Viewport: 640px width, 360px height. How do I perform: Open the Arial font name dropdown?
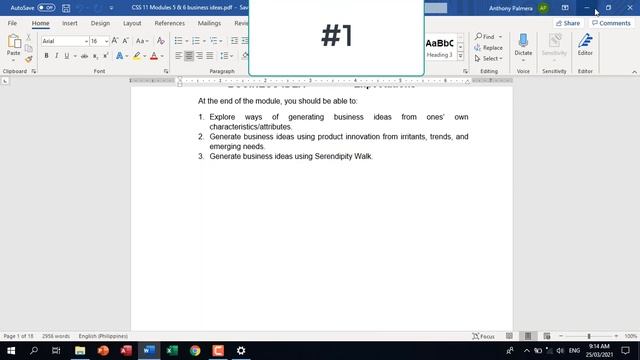(86, 41)
